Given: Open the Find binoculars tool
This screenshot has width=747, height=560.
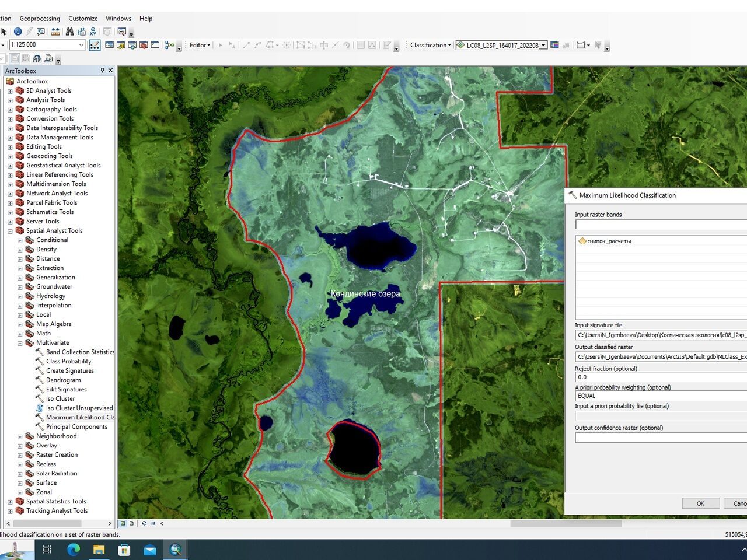Looking at the screenshot, I should click(70, 32).
